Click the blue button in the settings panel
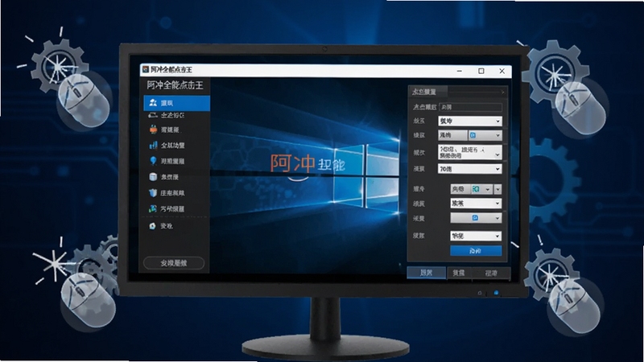The width and height of the screenshot is (644, 362). tap(476, 251)
